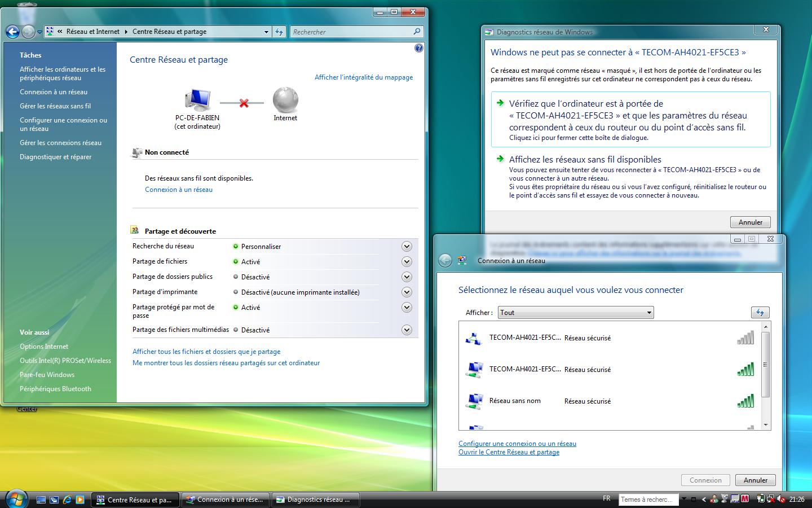Viewport: 812px width, 508px height.
Task: Select Gérer les réseaux sans fil task
Action: coord(55,106)
